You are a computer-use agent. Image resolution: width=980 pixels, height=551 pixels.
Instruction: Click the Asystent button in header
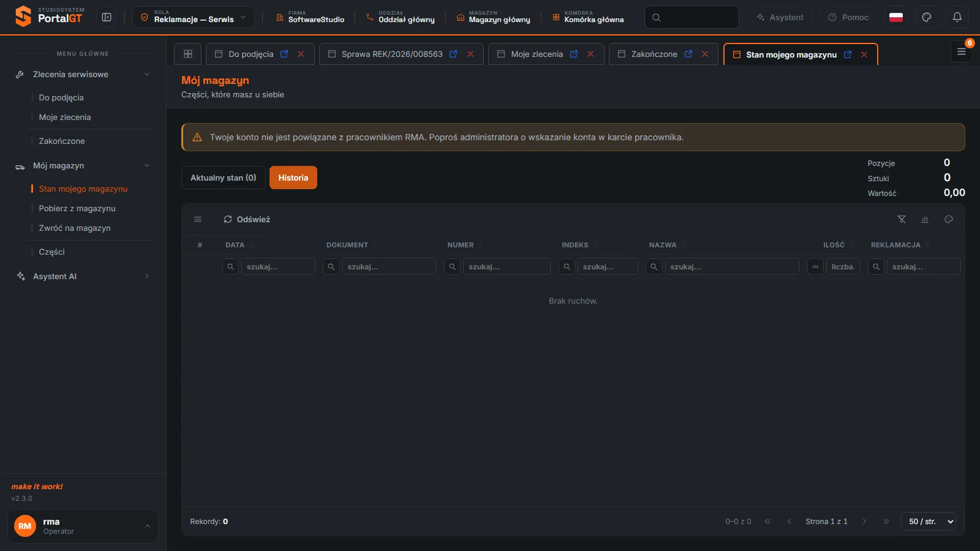click(x=780, y=17)
